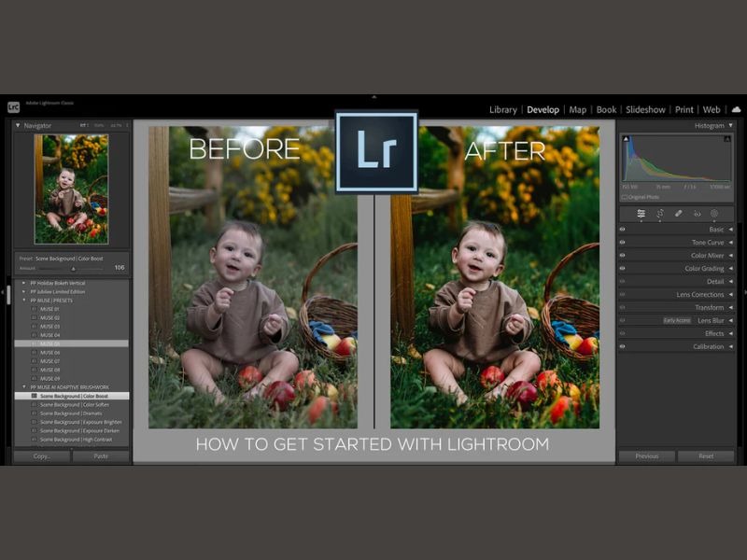Enable the Original Photo checkbox under the histogram
Viewport: 747px width, 560px height.
(x=624, y=196)
